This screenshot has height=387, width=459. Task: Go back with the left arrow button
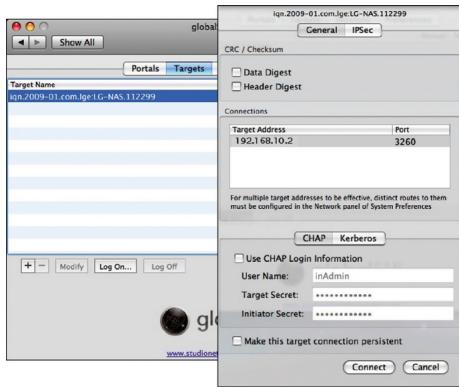click(21, 42)
